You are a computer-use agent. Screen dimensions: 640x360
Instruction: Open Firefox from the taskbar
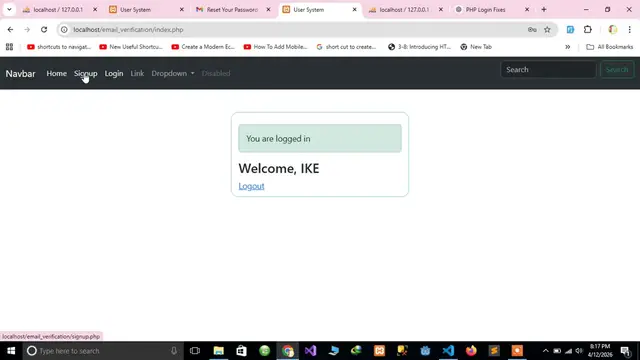(471, 351)
